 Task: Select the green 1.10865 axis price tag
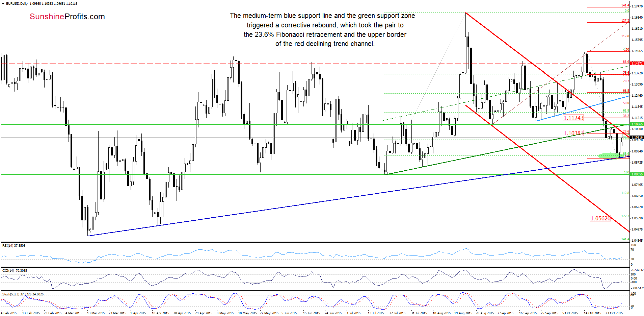click(637, 124)
